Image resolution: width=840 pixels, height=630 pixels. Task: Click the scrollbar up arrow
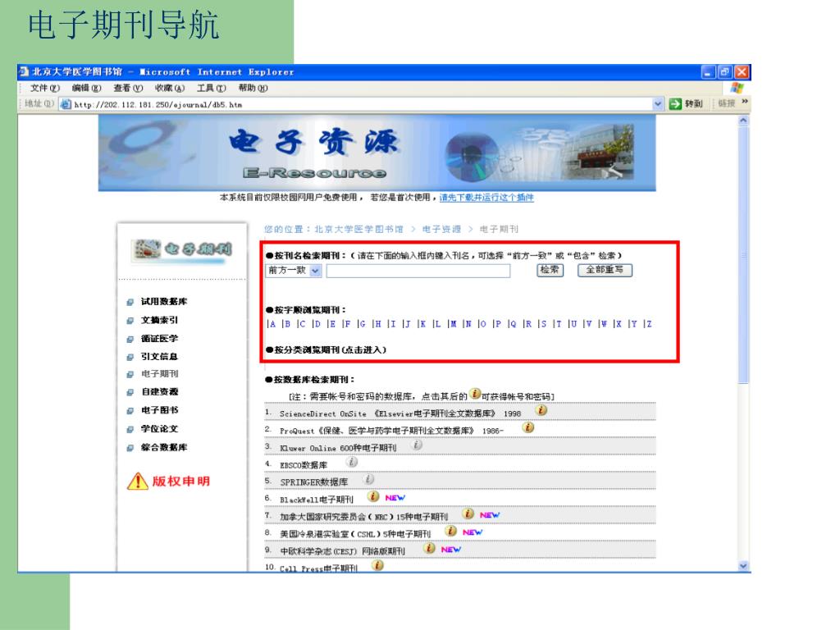[742, 121]
